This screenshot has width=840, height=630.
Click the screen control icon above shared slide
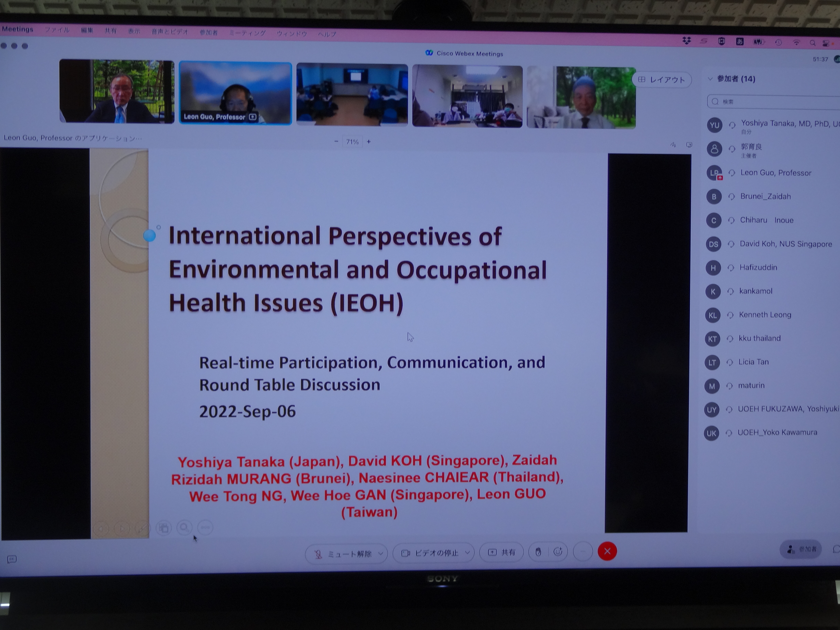(x=689, y=145)
